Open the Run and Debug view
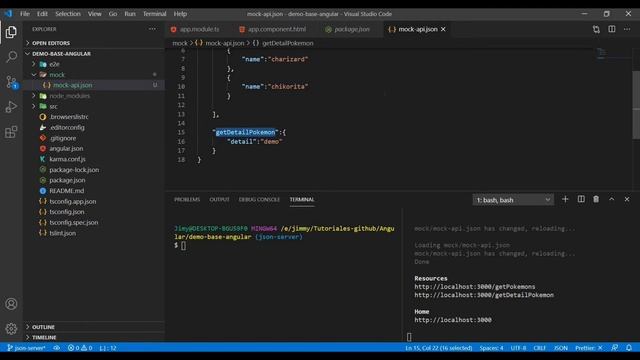This screenshot has width=640, height=360. pos(11,107)
